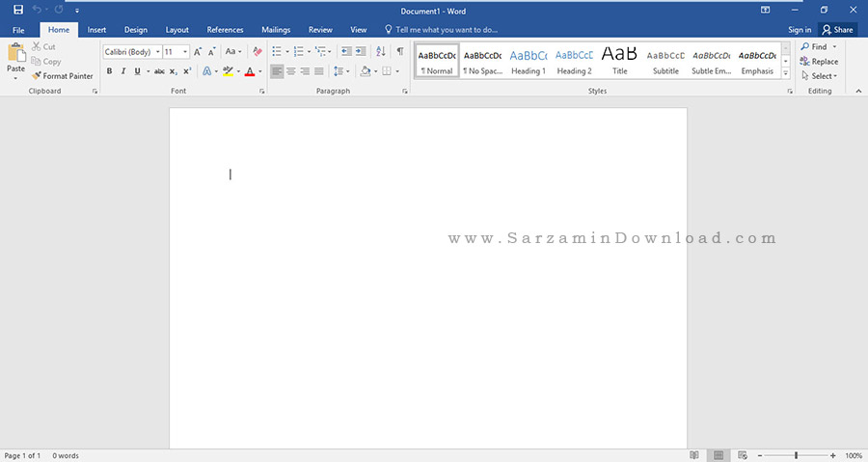Click the Line and Paragraph Spacing icon
The image size is (868, 462).
click(x=339, y=71)
